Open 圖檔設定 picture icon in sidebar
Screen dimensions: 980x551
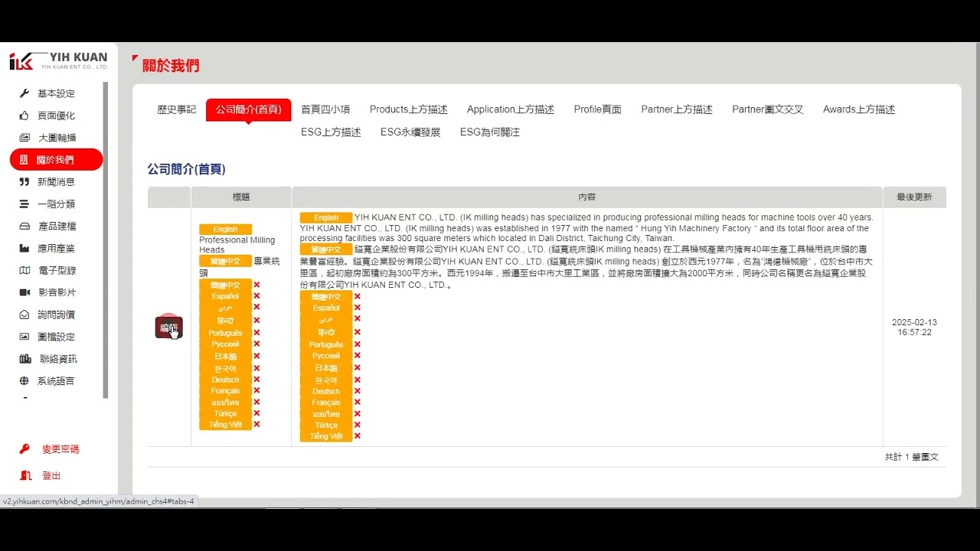pos(24,337)
